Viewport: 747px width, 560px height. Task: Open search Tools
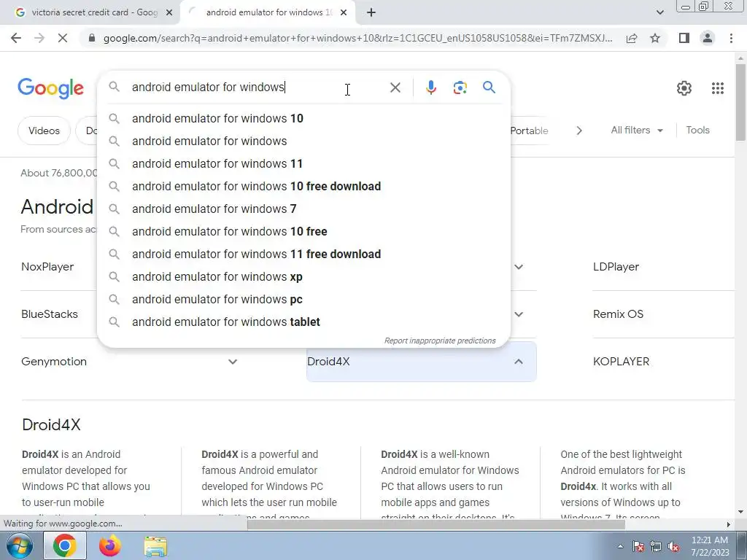697,130
